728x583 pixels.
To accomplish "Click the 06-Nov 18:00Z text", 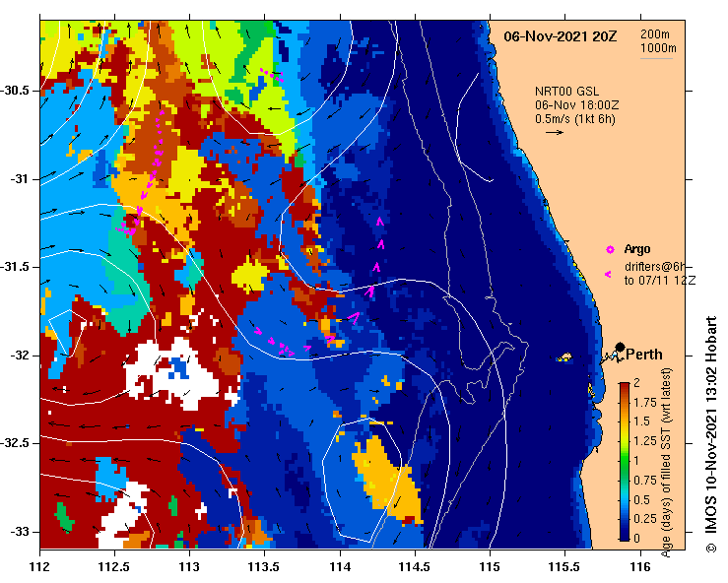I will (576, 105).
